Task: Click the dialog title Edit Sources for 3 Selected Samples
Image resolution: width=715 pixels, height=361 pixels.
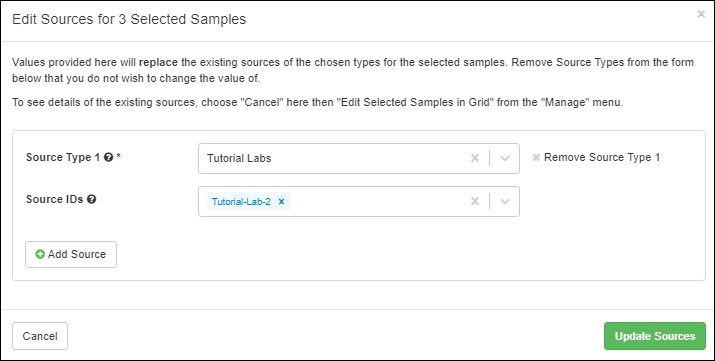Action: [x=129, y=19]
